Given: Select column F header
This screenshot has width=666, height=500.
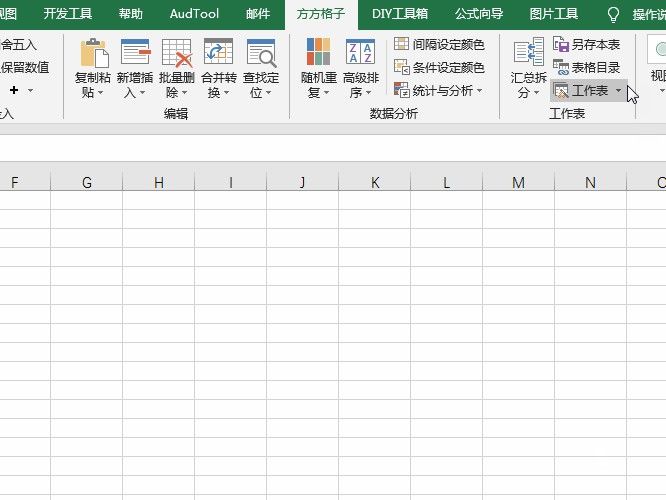Looking at the screenshot, I should 25,182.
